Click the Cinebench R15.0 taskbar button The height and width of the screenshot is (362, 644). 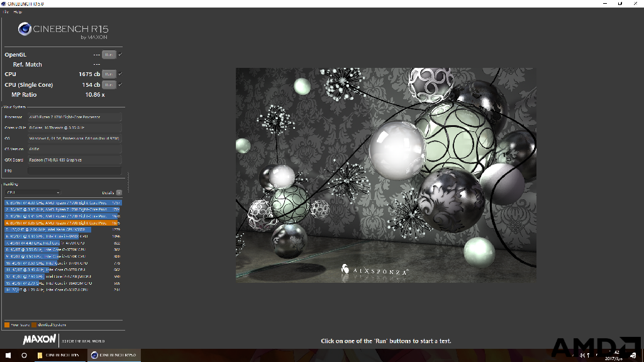[x=114, y=355]
